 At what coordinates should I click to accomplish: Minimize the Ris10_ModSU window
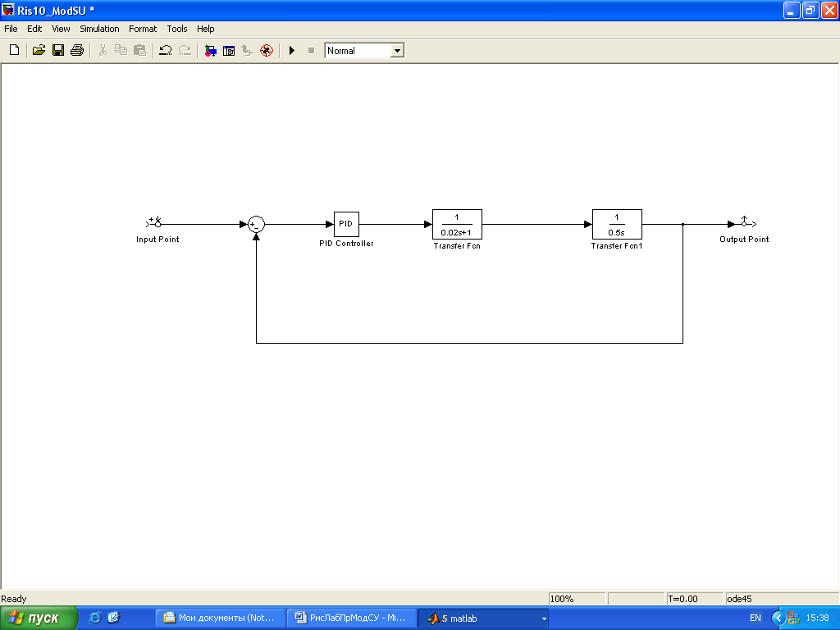pyautogui.click(x=792, y=10)
